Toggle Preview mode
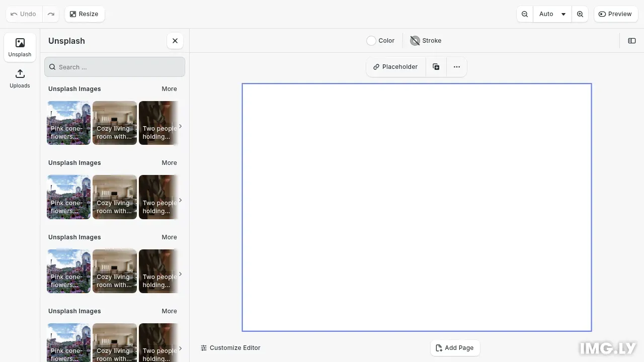Image resolution: width=644 pixels, height=362 pixels. (x=615, y=14)
